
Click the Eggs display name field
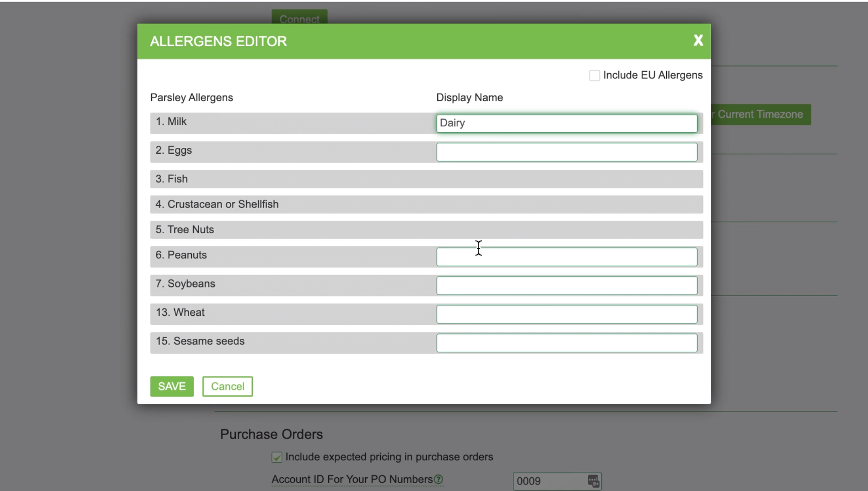566,152
